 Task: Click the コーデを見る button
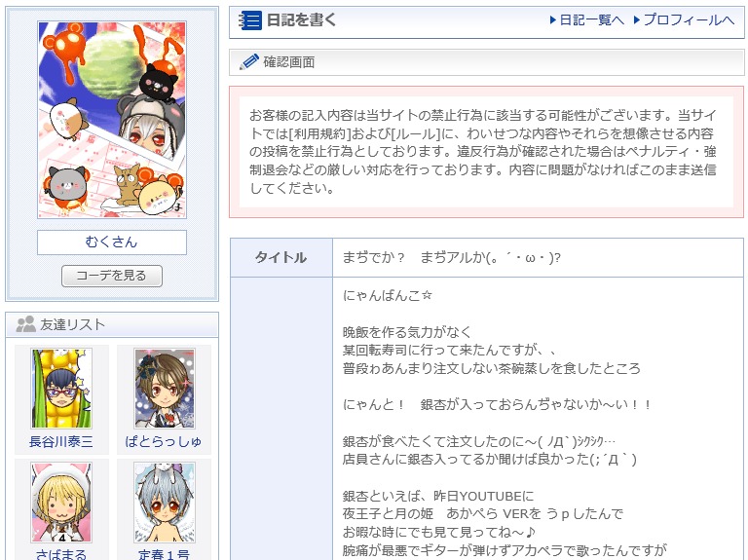[112, 276]
